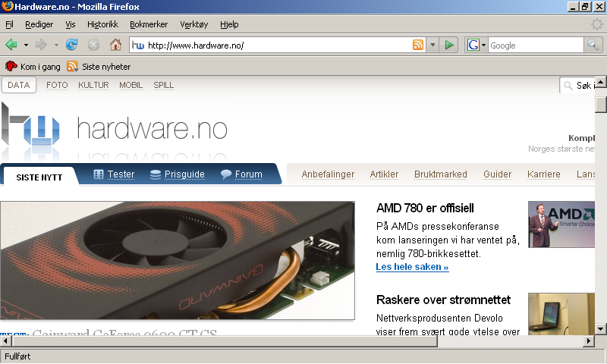Open the Historikk menu
This screenshot has height=364, width=607.
click(x=102, y=24)
